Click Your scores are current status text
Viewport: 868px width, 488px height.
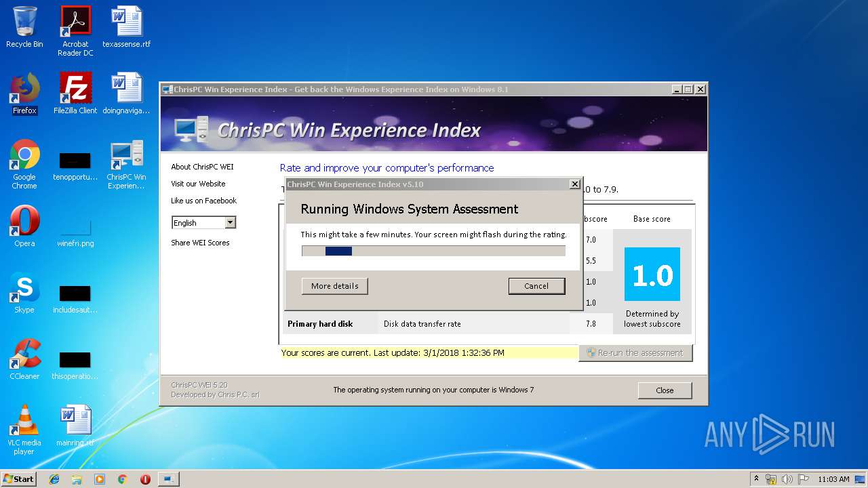(x=393, y=353)
